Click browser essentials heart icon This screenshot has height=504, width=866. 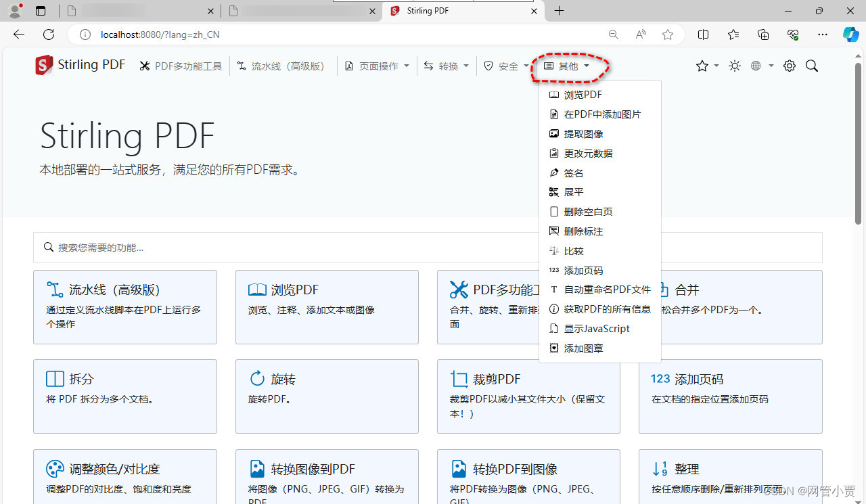coord(793,35)
